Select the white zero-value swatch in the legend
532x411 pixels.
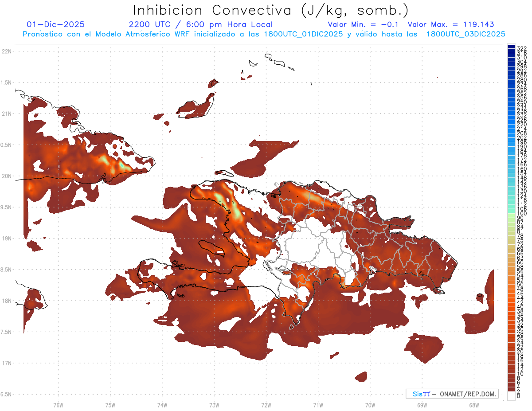click(512, 396)
